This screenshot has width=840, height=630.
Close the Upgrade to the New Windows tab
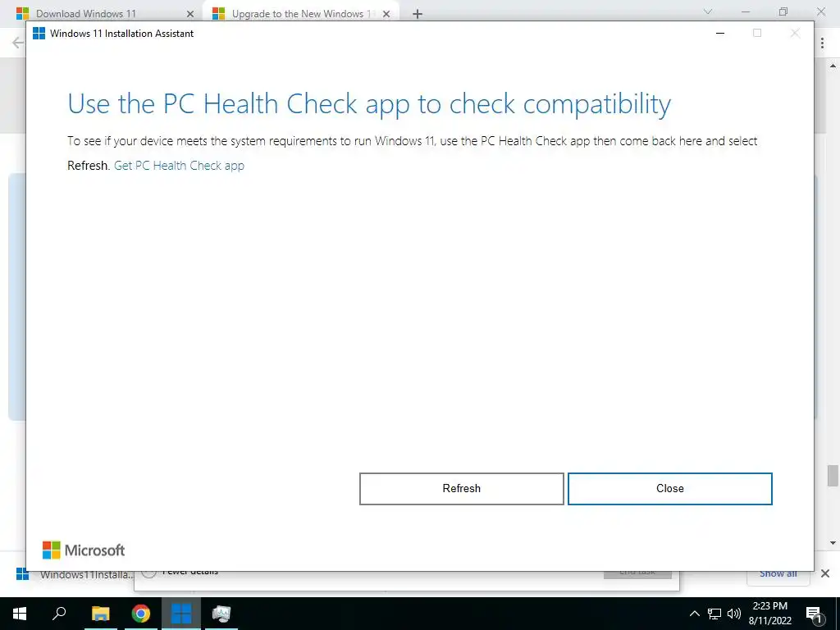tap(386, 14)
